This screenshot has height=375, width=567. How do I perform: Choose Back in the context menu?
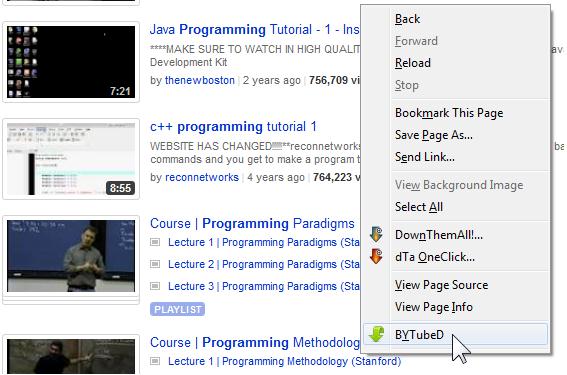point(407,19)
